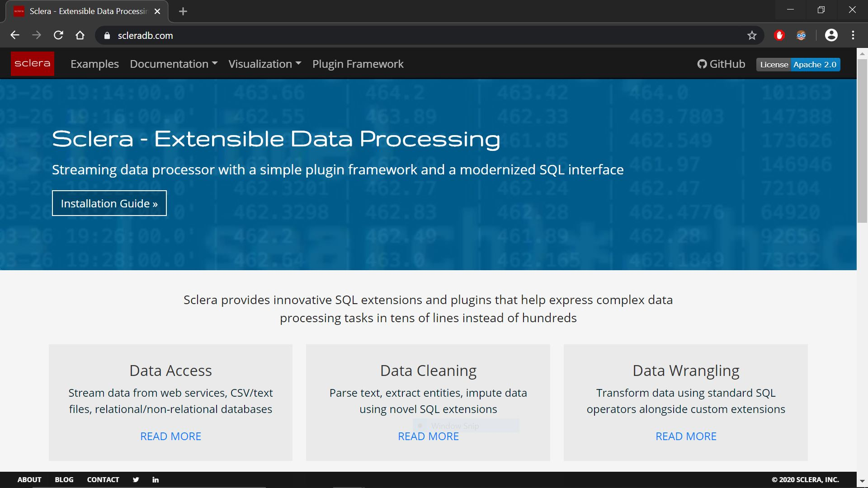Open the GitHub link in the navbar
Screen dimensions: 868x488
click(x=721, y=64)
